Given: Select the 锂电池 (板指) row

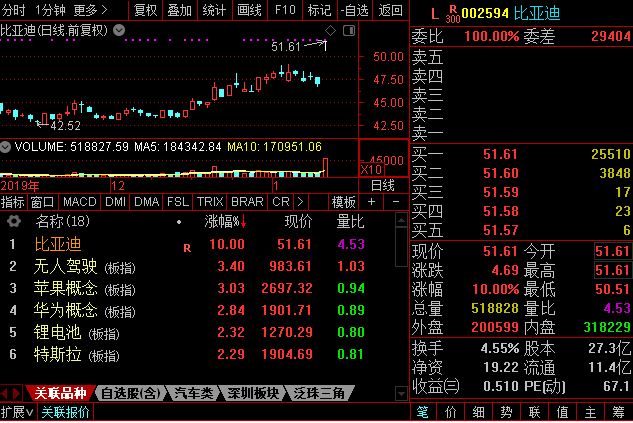Looking at the screenshot, I should point(197,332).
